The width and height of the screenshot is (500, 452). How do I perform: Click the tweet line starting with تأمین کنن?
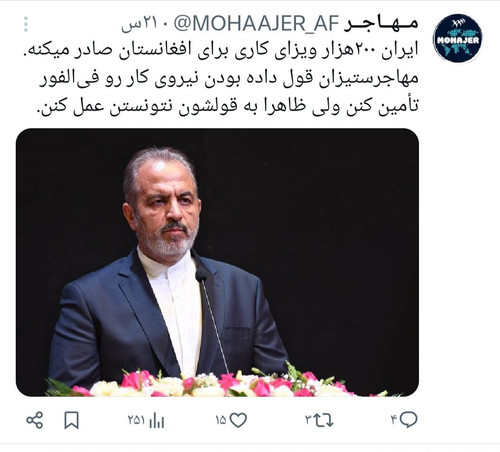(227, 107)
